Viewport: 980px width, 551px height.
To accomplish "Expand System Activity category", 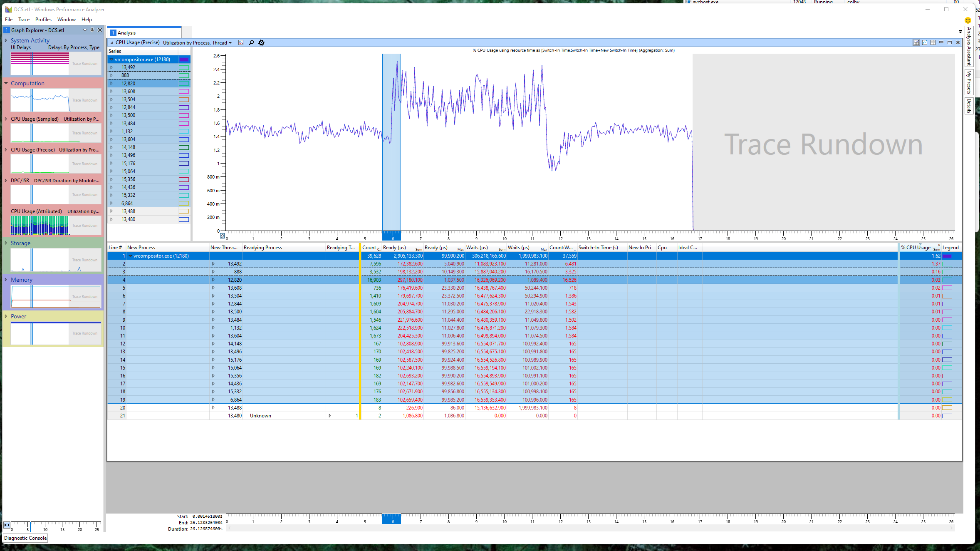I will click(x=6, y=40).
